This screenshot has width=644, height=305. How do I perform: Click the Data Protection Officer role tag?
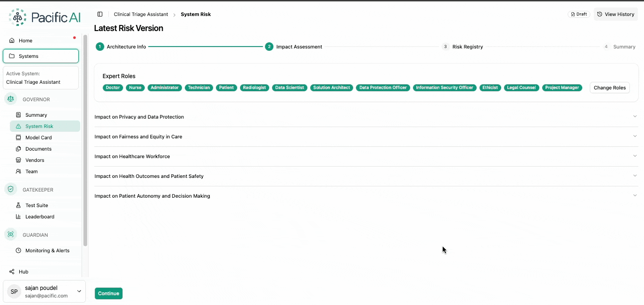coord(383,88)
